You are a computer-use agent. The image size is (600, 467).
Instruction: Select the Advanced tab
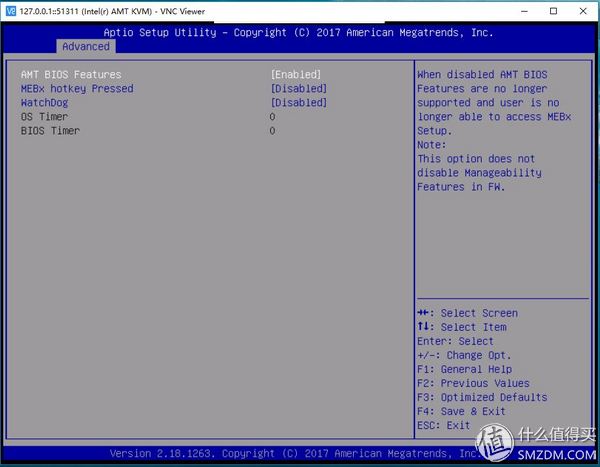[86, 46]
